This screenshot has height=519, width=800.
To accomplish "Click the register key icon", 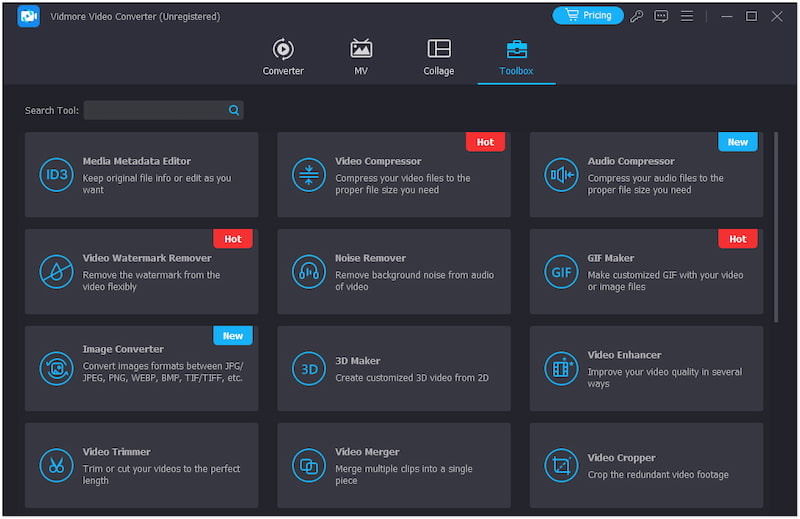I will [637, 16].
